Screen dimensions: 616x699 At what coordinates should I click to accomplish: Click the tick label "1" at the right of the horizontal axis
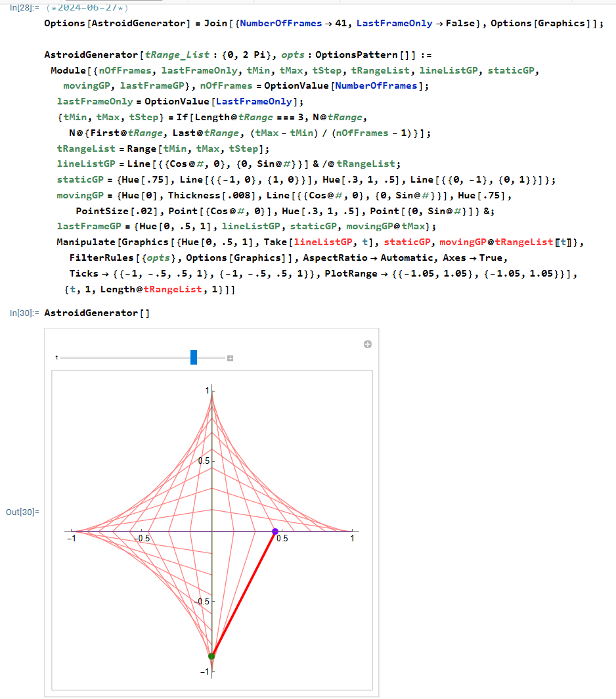coord(352,539)
